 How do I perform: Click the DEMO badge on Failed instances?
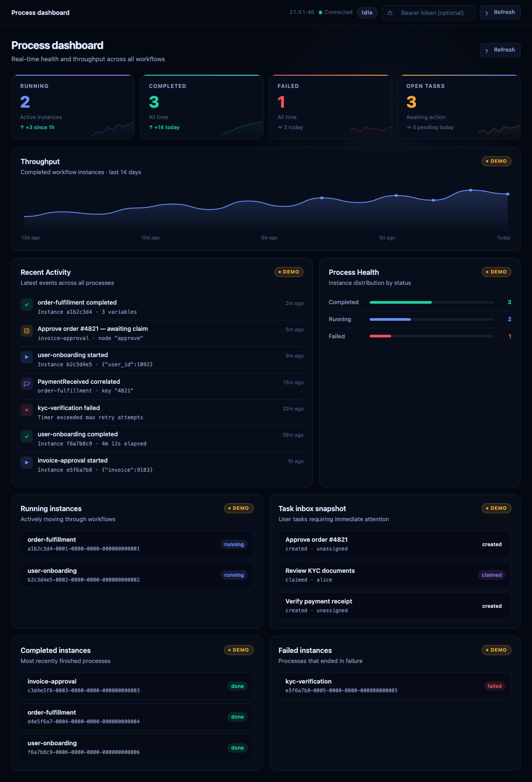(497, 650)
